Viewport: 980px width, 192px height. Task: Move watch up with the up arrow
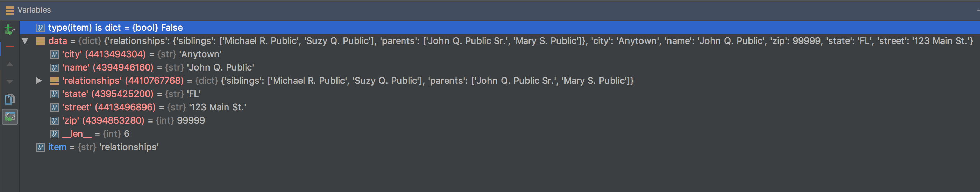(x=10, y=65)
